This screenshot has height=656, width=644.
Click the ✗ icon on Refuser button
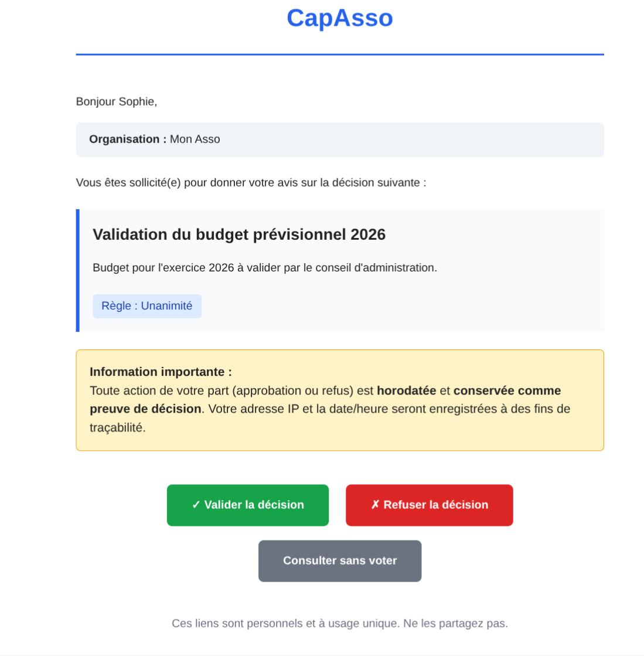point(376,504)
